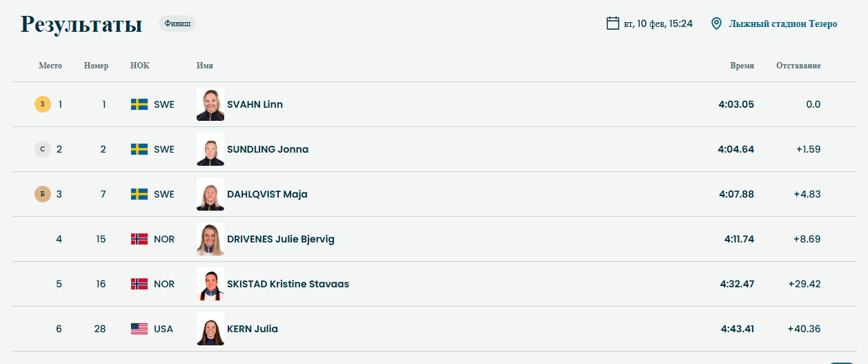Open SVAHN Linn athlete profile
This screenshot has height=364, width=868.
(x=255, y=104)
